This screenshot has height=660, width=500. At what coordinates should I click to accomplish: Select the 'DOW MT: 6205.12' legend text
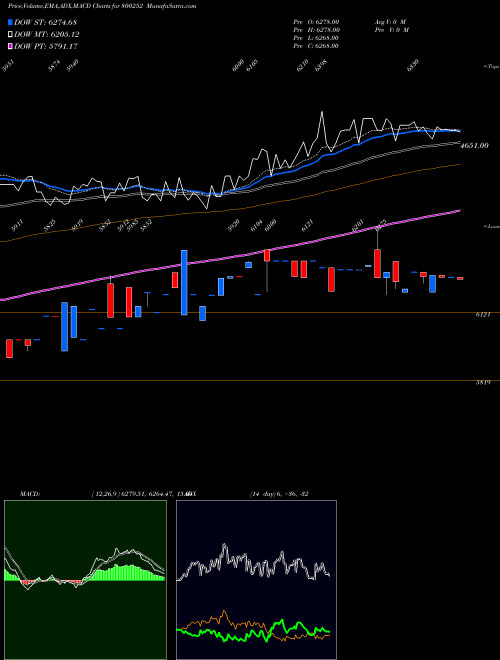pos(47,35)
